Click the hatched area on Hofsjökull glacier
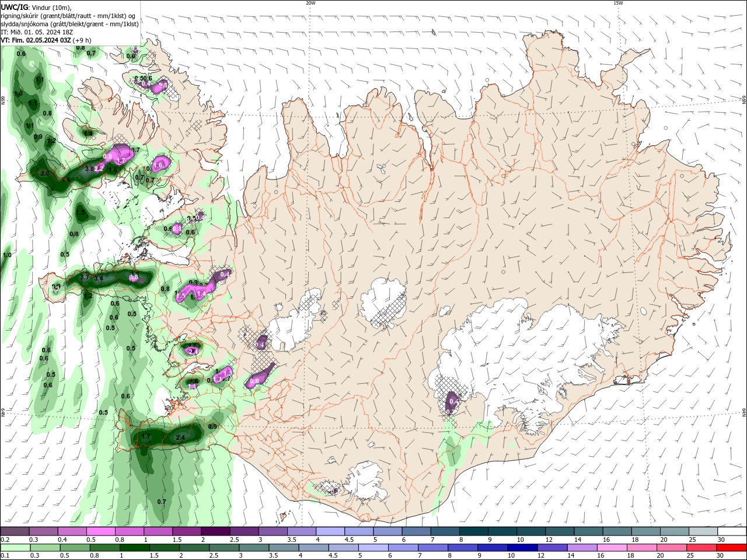Viewport: 747px width, 560px height. pyautogui.click(x=389, y=309)
